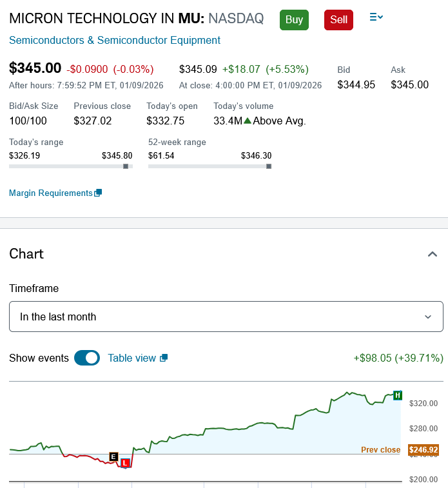Click the Table view popup icon
This screenshot has height=488, width=448.
click(164, 358)
